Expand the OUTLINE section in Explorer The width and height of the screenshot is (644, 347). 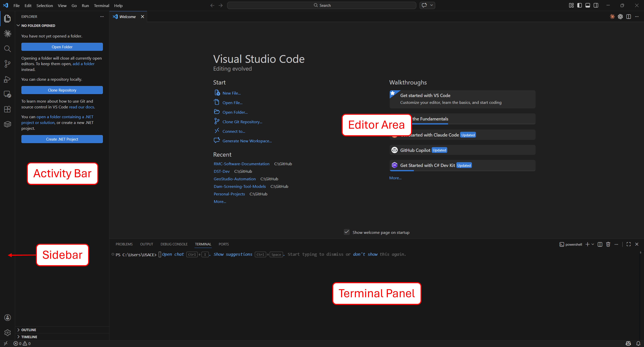pyautogui.click(x=29, y=330)
